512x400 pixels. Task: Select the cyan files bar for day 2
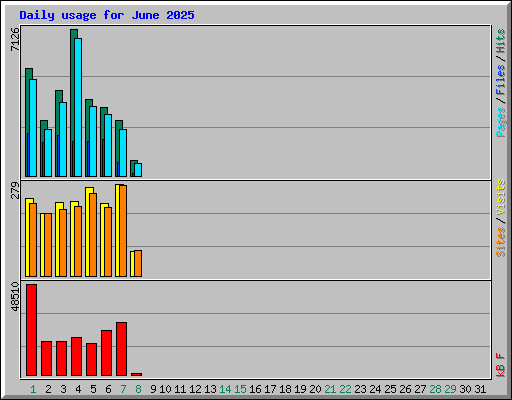(x=48, y=153)
